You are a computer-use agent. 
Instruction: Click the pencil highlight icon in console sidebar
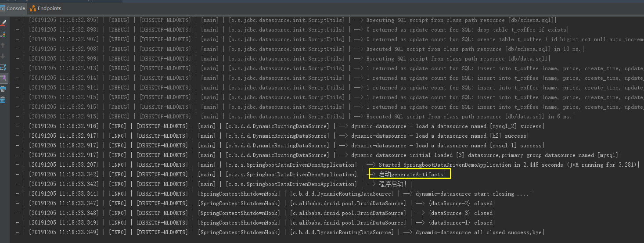click(x=3, y=23)
